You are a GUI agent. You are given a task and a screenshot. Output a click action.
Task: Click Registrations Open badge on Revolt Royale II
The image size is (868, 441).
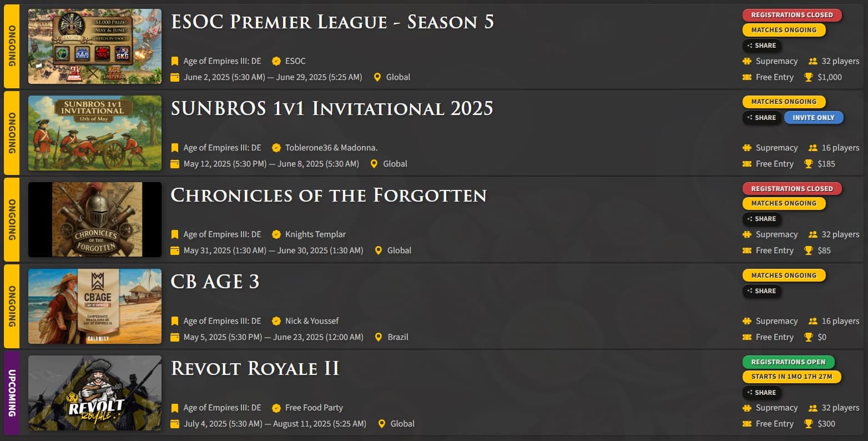pos(788,362)
